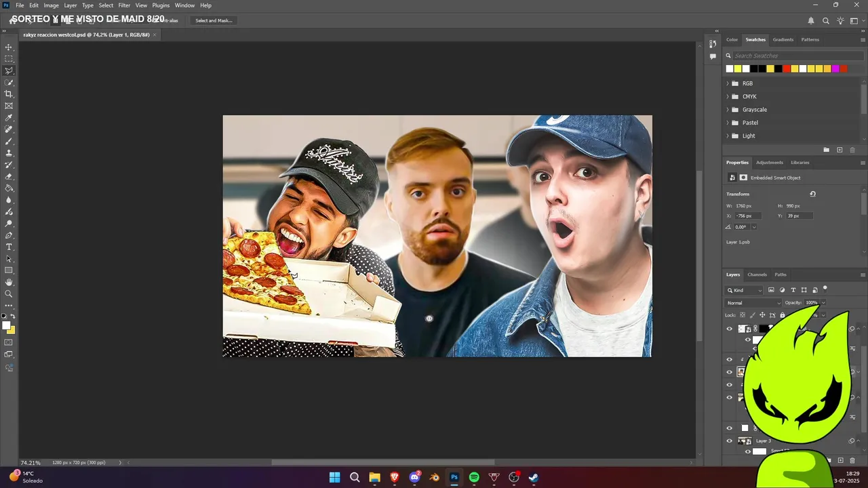Image resolution: width=868 pixels, height=488 pixels.
Task: Select the Crop tool
Action: coord(9,94)
